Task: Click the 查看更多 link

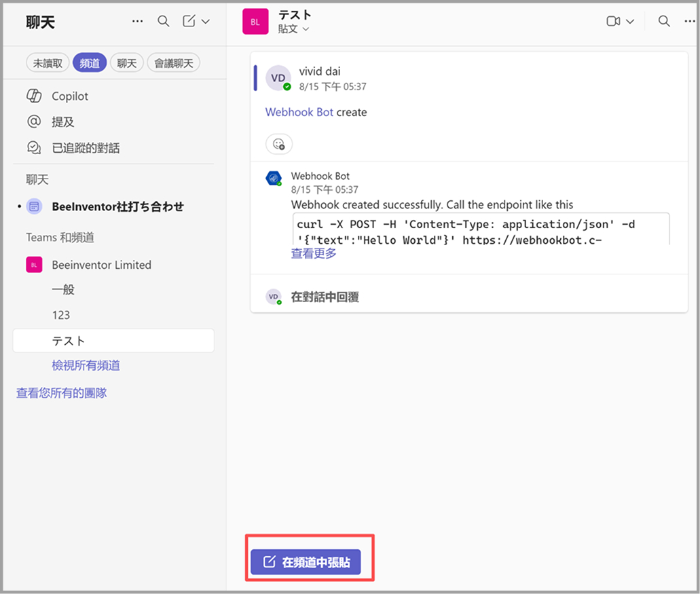Action: tap(314, 253)
